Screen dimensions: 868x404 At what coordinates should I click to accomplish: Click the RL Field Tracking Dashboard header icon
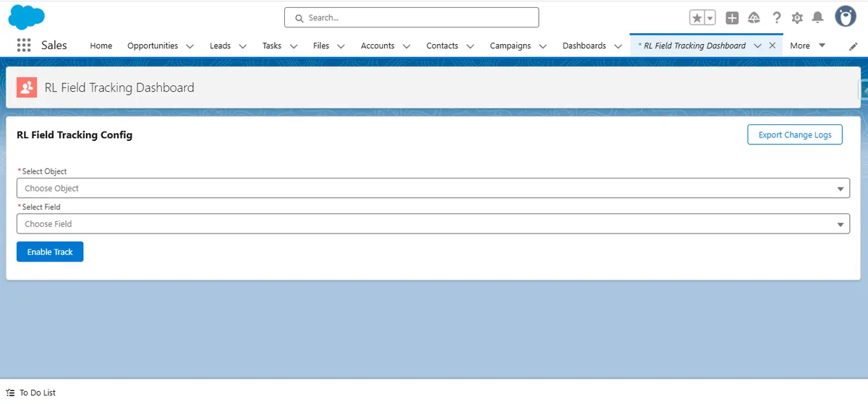point(27,87)
